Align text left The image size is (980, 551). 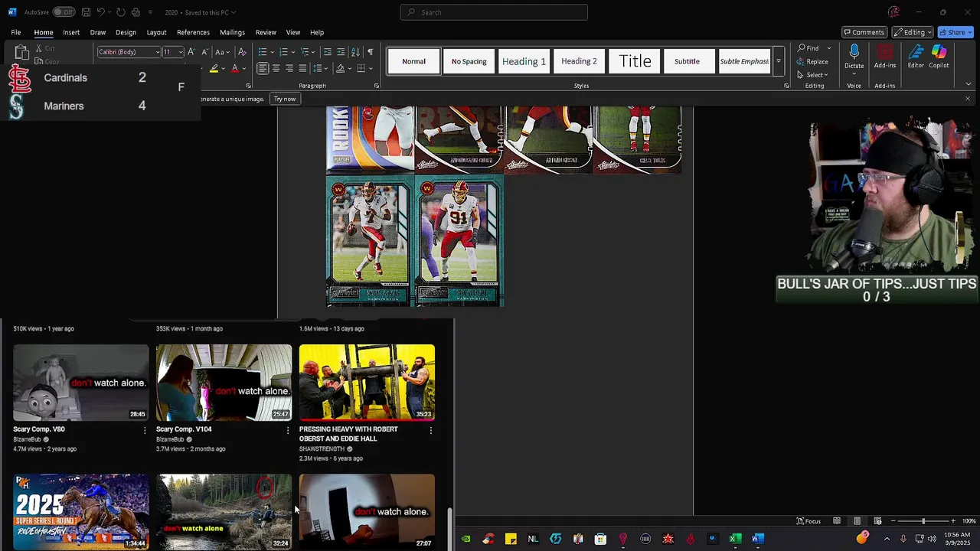click(x=263, y=68)
